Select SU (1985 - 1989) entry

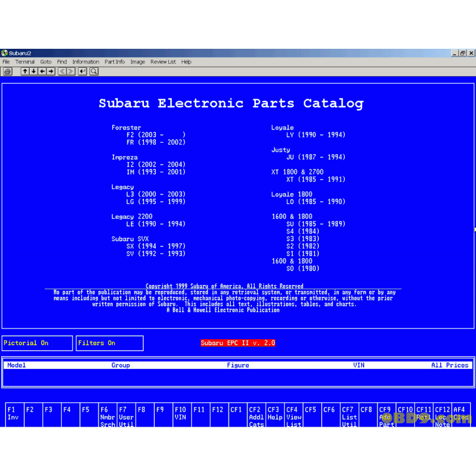(x=316, y=224)
